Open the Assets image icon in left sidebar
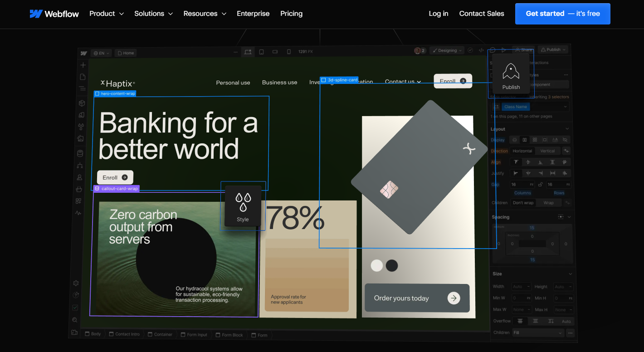The height and width of the screenshot is (352, 644). [81, 139]
